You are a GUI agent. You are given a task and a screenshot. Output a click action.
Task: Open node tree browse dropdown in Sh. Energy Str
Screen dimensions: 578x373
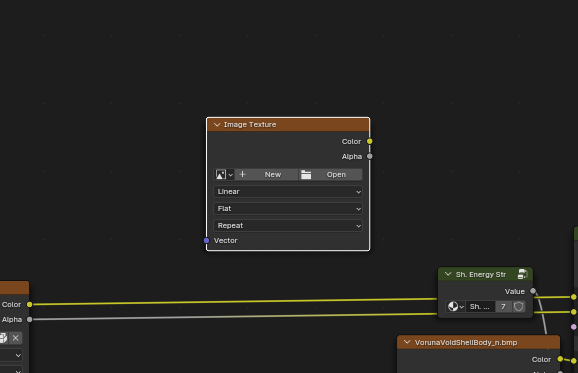455,307
